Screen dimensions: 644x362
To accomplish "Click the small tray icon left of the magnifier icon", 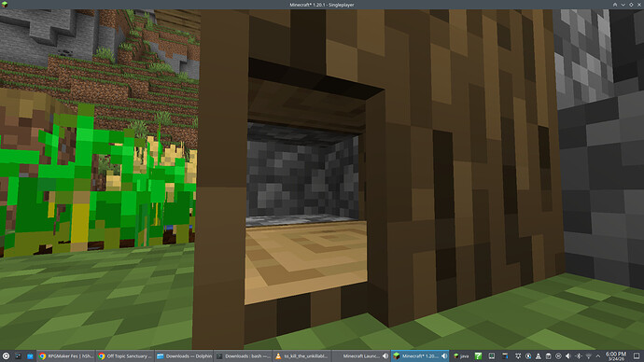I will [518, 355].
